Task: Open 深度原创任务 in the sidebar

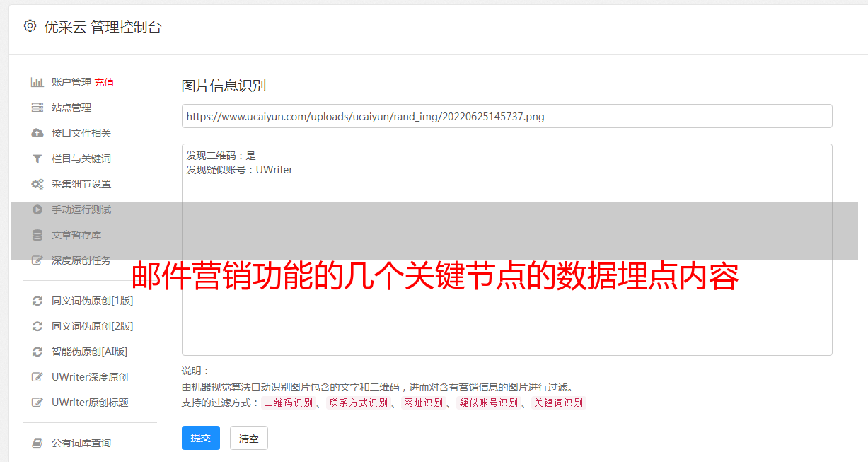Action: [x=81, y=260]
